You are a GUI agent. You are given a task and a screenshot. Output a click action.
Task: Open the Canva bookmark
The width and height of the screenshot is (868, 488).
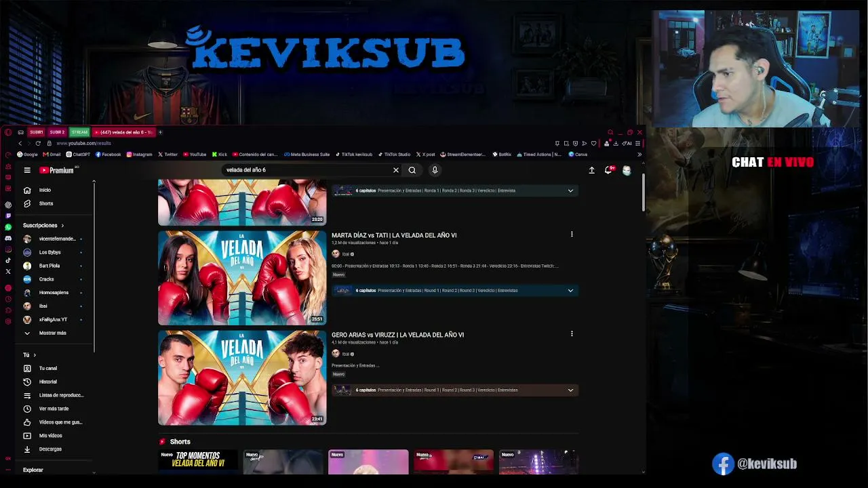coord(578,155)
